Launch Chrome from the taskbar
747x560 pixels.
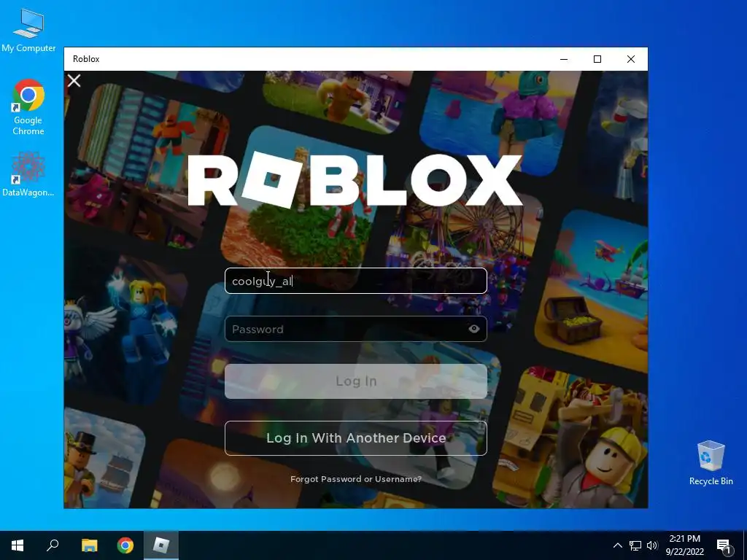click(125, 545)
